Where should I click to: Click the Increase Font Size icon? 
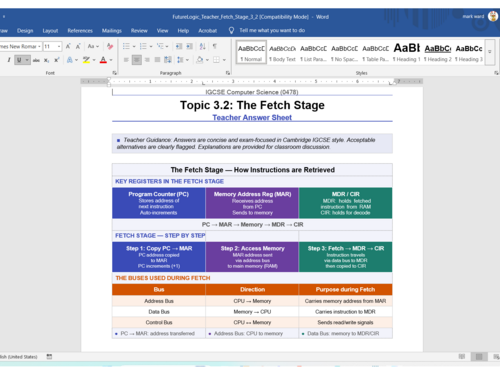pyautogui.click(x=68, y=46)
